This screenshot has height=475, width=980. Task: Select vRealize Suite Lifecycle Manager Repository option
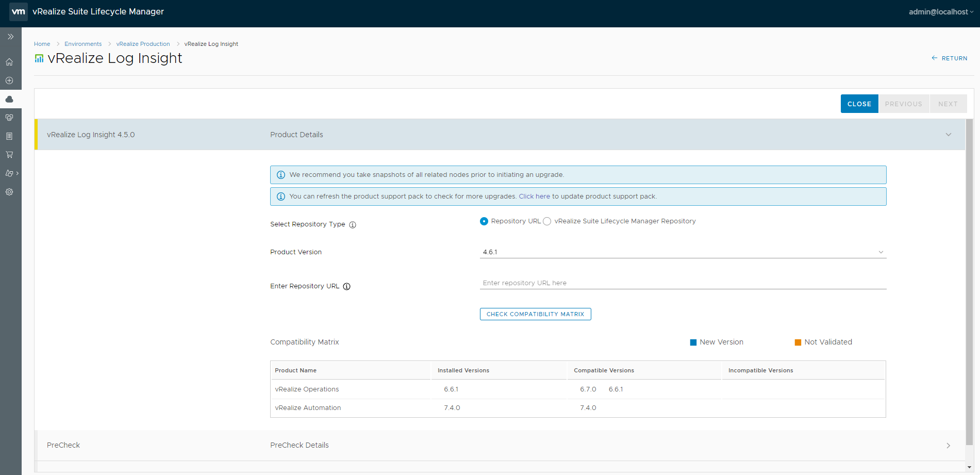tap(547, 221)
